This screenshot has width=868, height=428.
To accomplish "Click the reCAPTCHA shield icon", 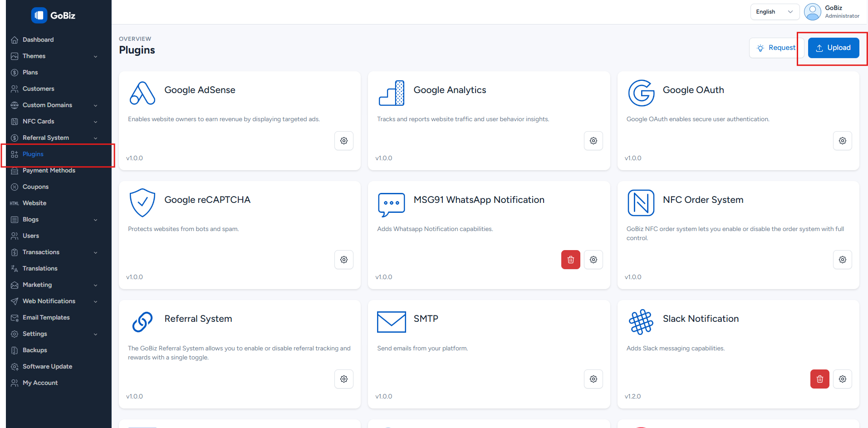I will [142, 203].
